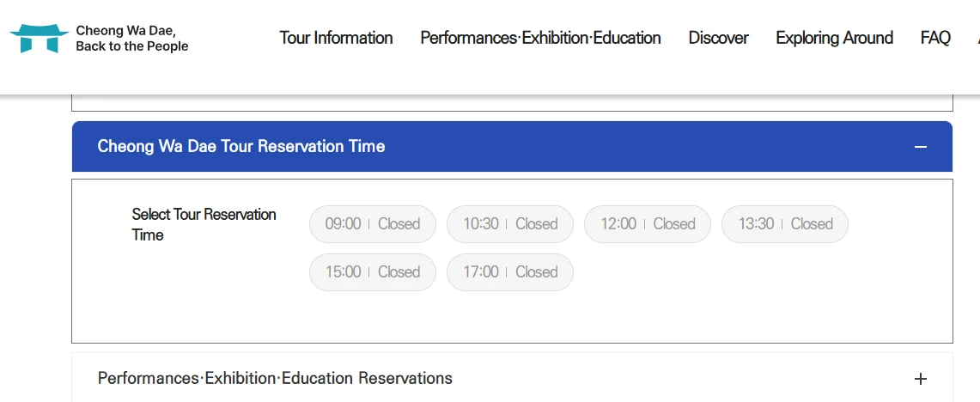Click the 'Performances·Exhibition·Education Reservations' section title
980x402 pixels.
click(x=275, y=379)
